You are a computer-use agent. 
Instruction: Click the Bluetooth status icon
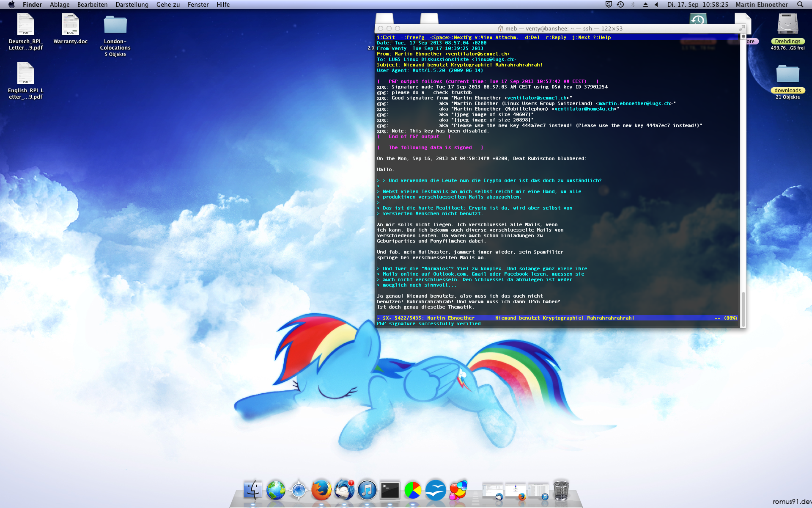[633, 4]
